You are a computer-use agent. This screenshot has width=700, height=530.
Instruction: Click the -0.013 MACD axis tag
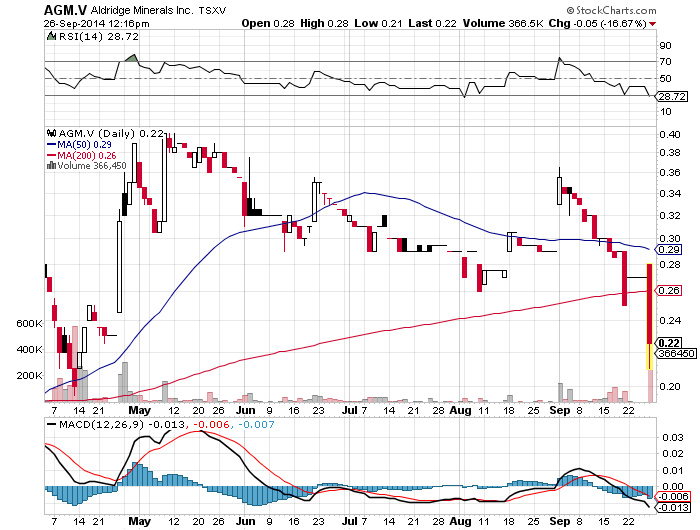[x=674, y=508]
